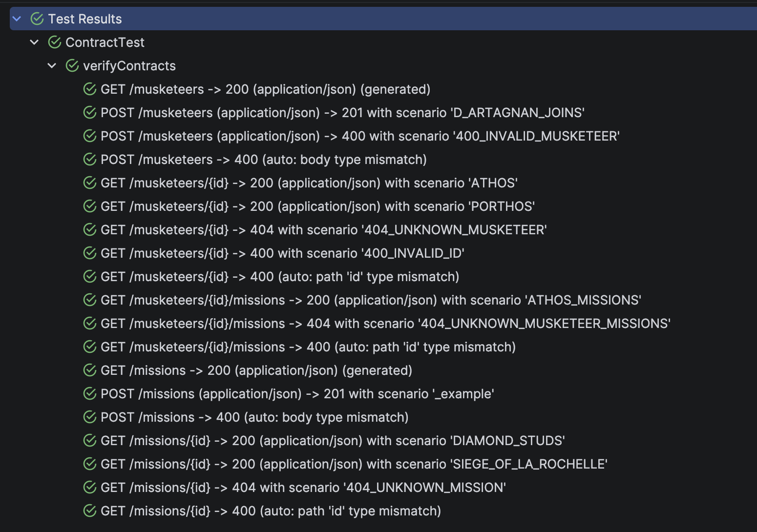Viewport: 757px width, 532px height.
Task: Click the success icon next to ContractTest
Action: [54, 42]
